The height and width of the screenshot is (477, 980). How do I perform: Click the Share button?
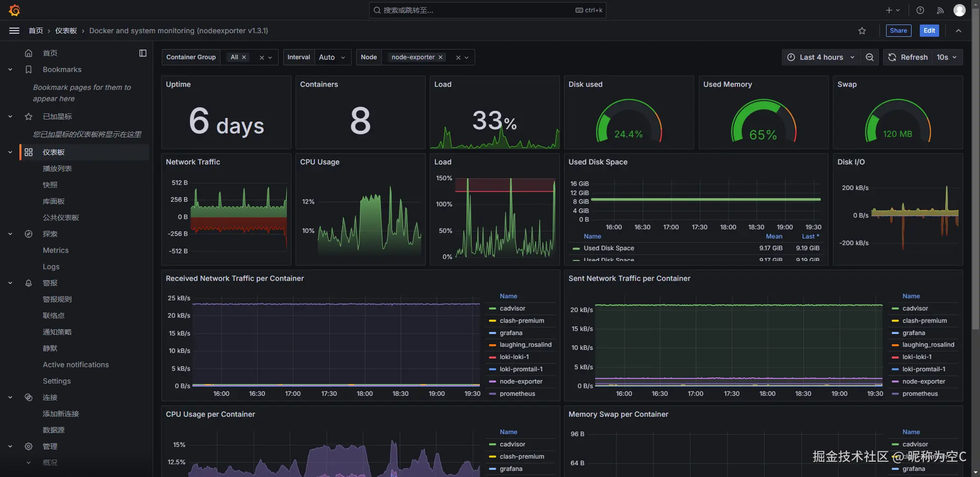(898, 31)
